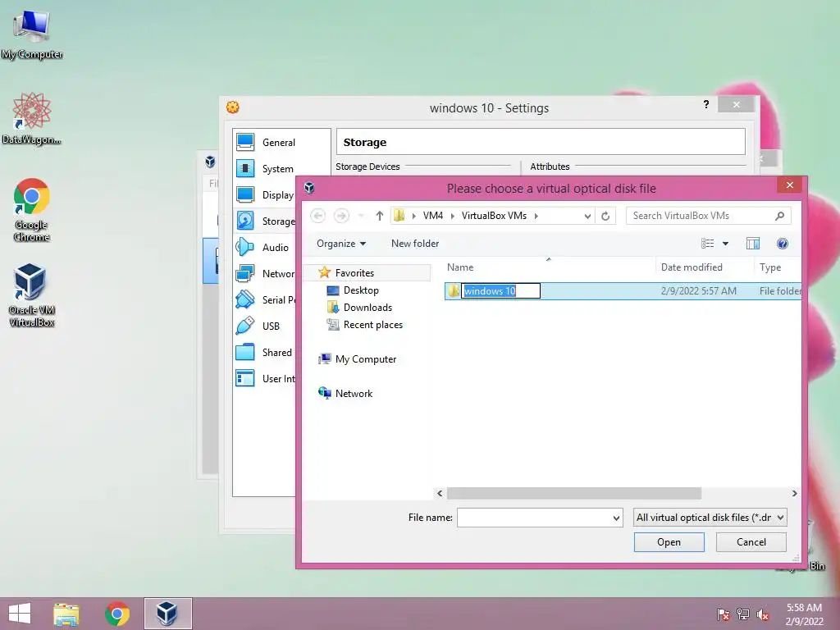Viewport: 840px width, 630px height.
Task: Click the scroll right arrow
Action: tap(794, 493)
